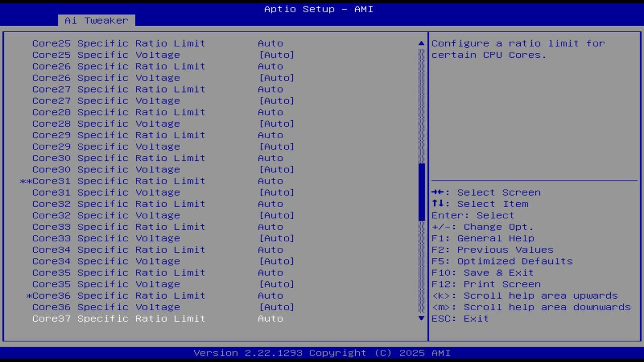Select starred Core31 Specific Ratio Limit
This screenshot has height=362, width=644.
(118, 180)
